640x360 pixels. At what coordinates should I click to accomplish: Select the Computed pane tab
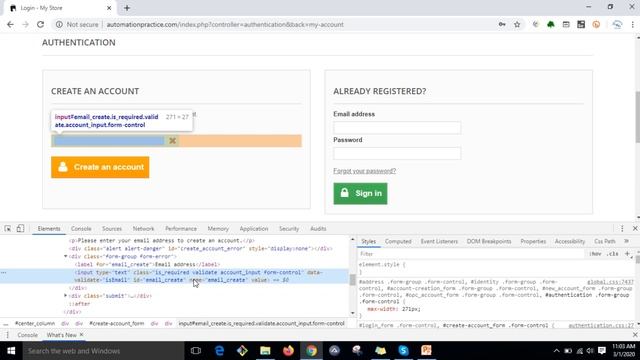coord(398,242)
